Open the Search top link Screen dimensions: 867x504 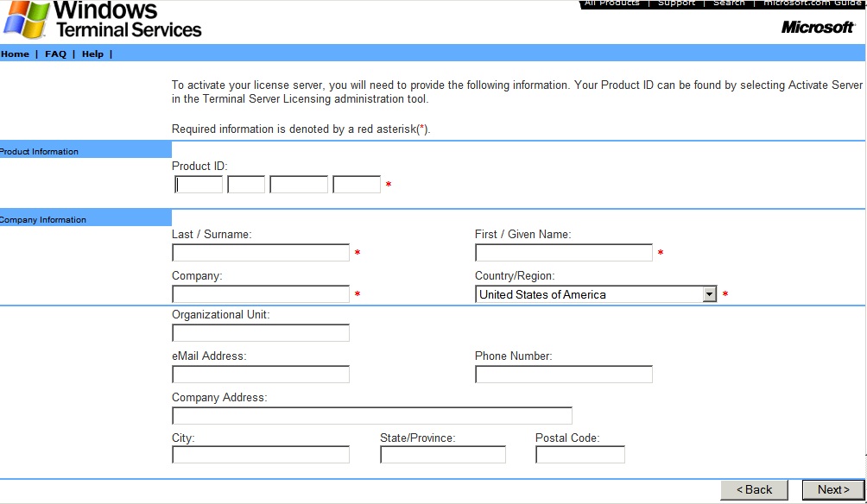pyautogui.click(x=729, y=3)
